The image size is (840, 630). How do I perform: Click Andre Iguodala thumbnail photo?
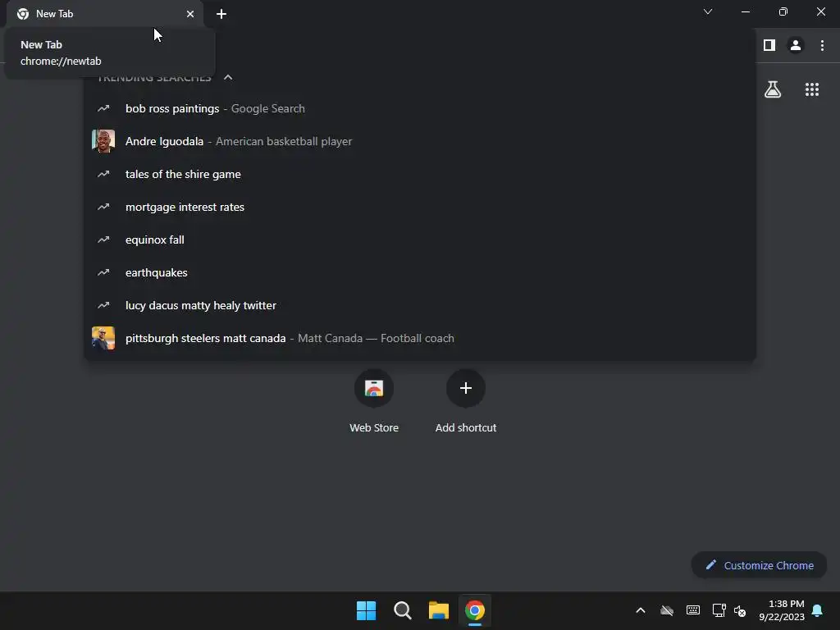pyautogui.click(x=103, y=141)
